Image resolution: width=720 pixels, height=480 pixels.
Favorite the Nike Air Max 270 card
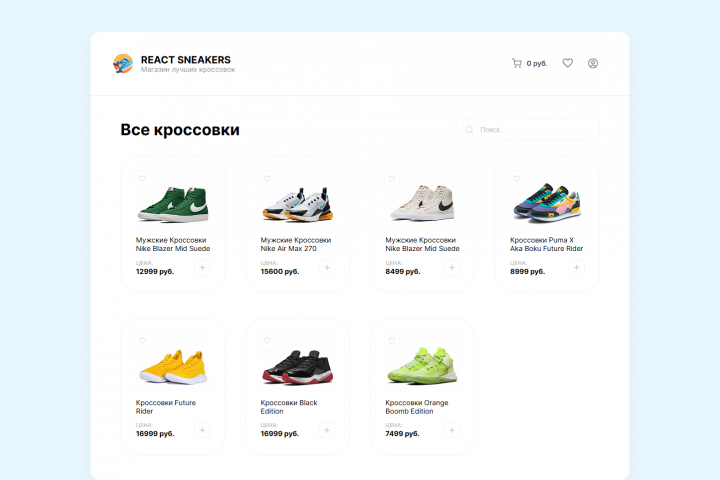click(x=267, y=178)
